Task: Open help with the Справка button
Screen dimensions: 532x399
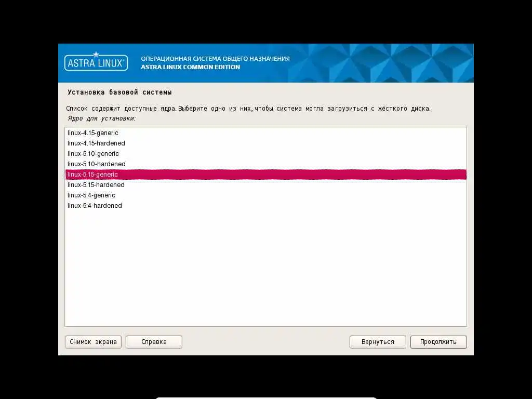Action: (154, 342)
